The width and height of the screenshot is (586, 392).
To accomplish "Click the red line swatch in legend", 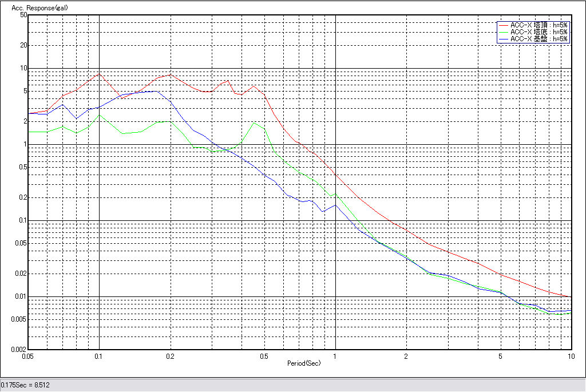I will tap(503, 25).
